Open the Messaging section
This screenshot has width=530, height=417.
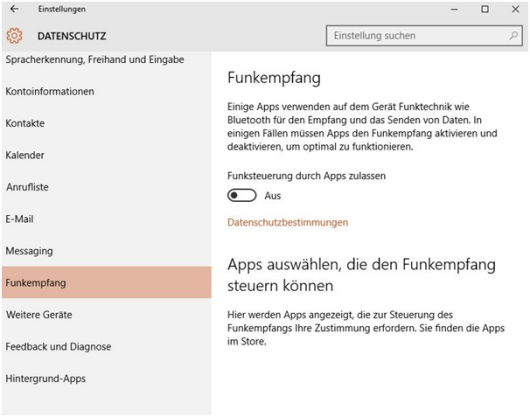point(106,251)
